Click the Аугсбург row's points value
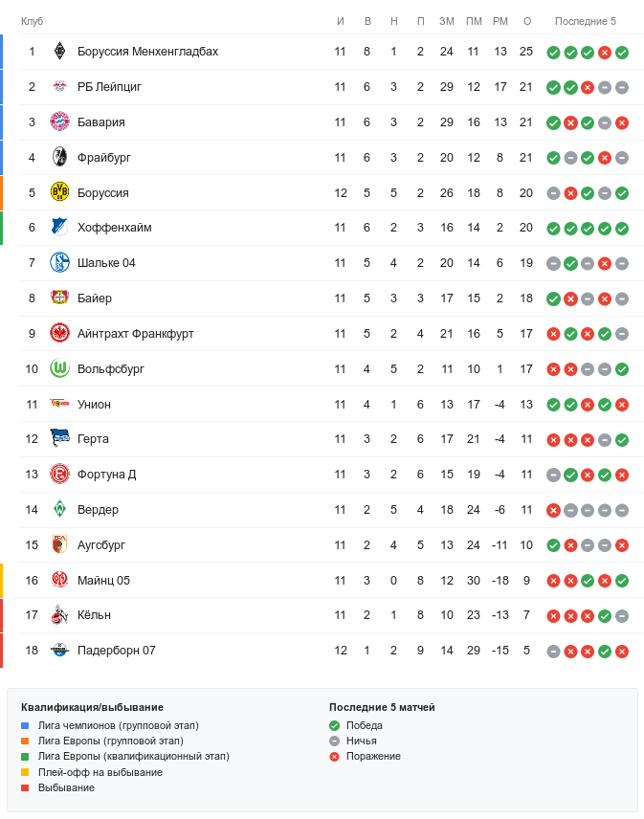Image resolution: width=644 pixels, height=819 pixels. tap(526, 545)
